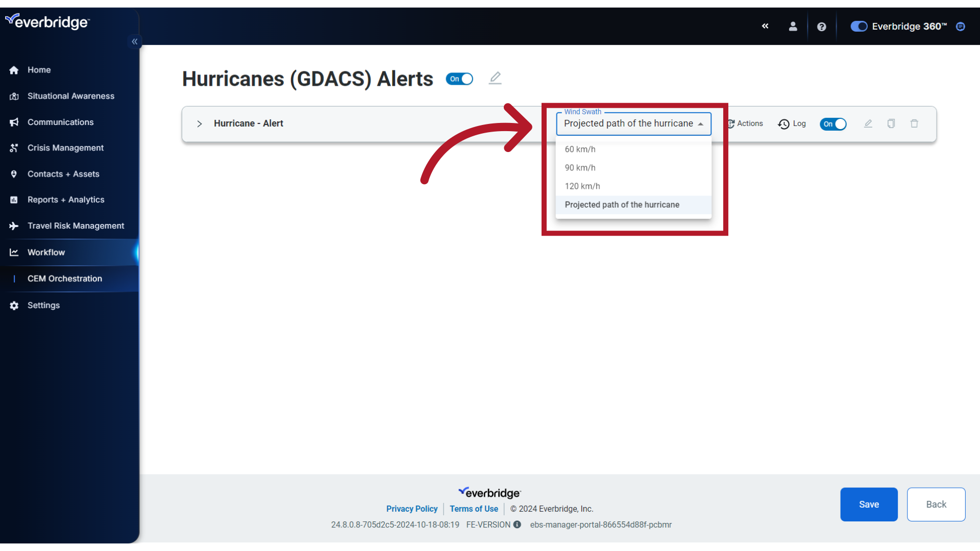Click the Privacy Policy link
The height and width of the screenshot is (551, 980).
point(412,509)
